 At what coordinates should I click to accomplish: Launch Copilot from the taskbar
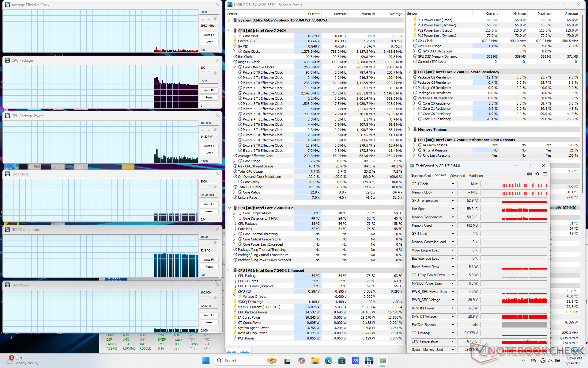click(x=302, y=361)
